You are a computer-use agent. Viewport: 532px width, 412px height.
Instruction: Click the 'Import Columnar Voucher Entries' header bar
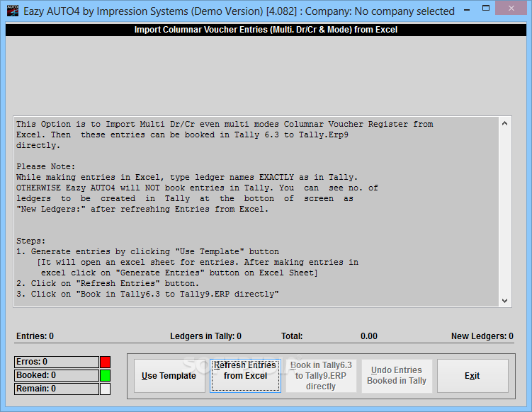266,30
